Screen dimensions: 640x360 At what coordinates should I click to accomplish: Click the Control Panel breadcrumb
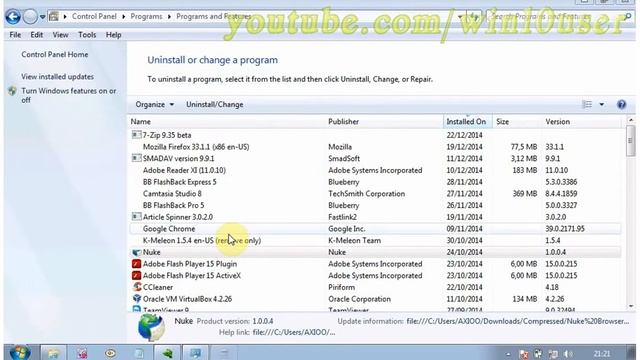point(94,16)
